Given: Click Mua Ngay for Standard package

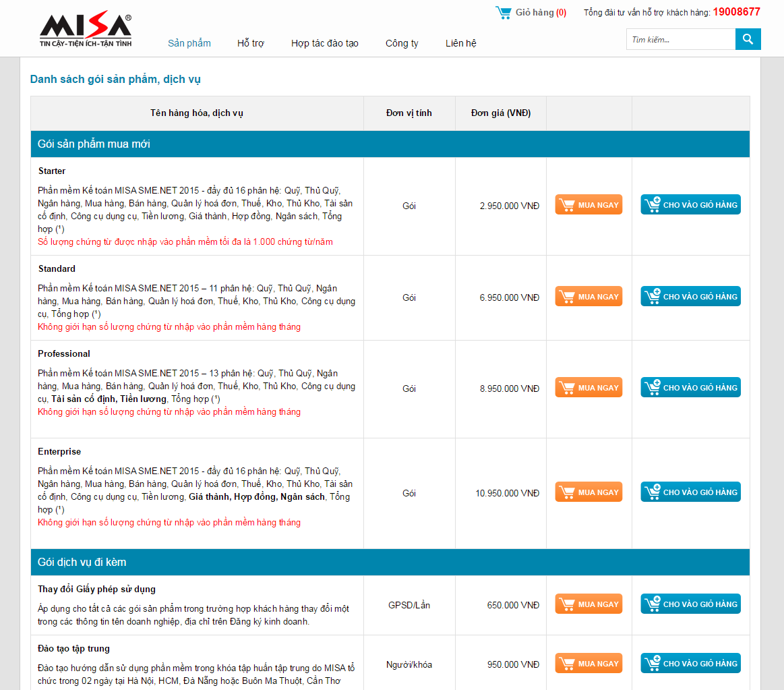Looking at the screenshot, I should point(589,297).
